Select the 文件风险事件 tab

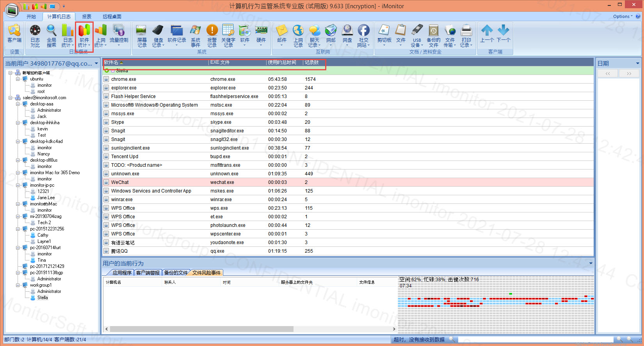pyautogui.click(x=206, y=273)
